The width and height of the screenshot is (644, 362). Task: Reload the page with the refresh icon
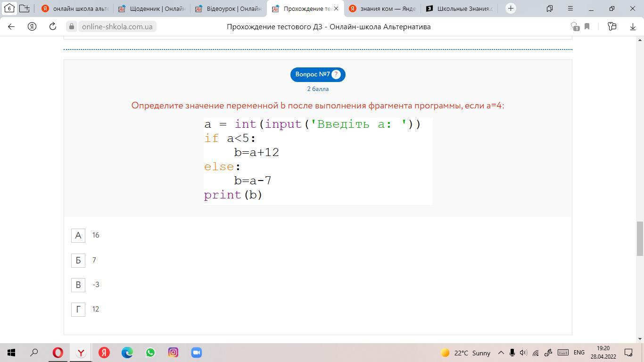[53, 27]
